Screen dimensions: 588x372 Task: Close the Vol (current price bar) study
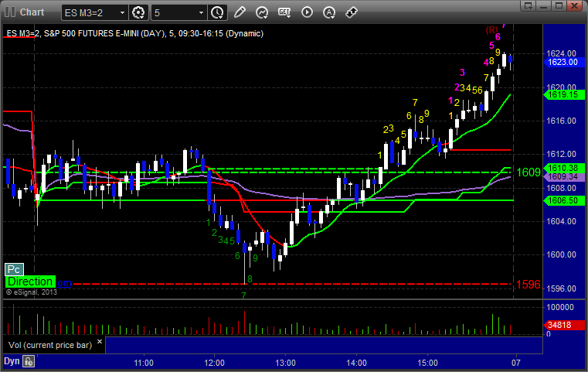tap(100, 342)
